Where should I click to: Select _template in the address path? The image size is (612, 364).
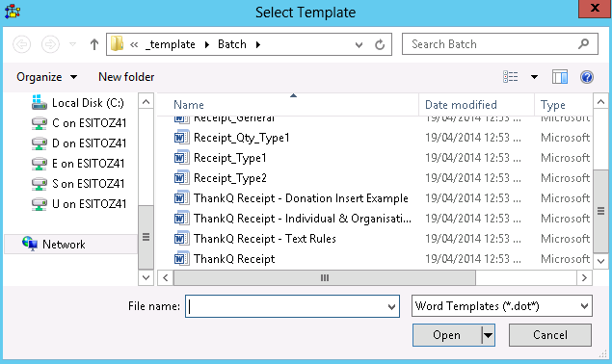(171, 44)
